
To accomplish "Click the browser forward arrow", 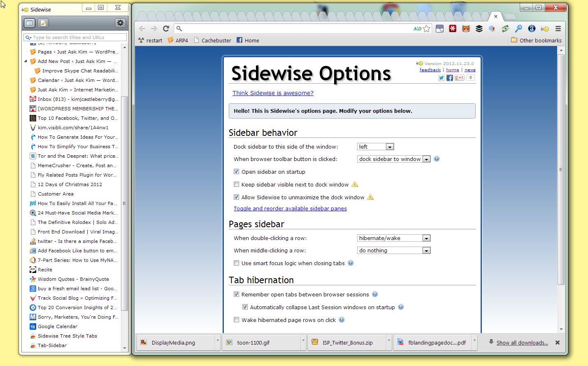I will coord(154,28).
